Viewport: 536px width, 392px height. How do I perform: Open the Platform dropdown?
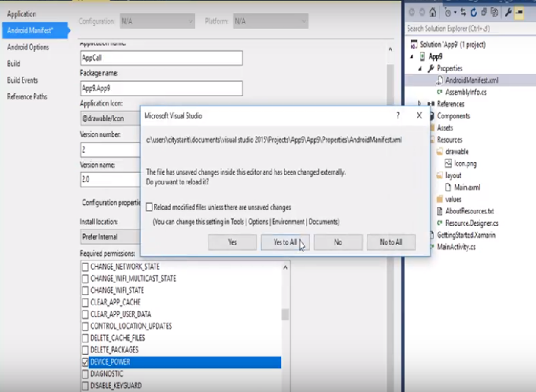pyautogui.click(x=271, y=21)
